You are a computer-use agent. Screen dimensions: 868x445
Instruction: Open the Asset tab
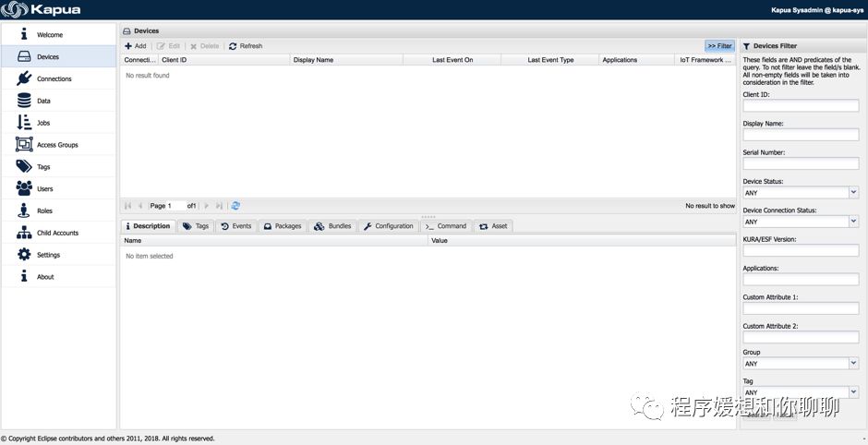click(x=493, y=226)
